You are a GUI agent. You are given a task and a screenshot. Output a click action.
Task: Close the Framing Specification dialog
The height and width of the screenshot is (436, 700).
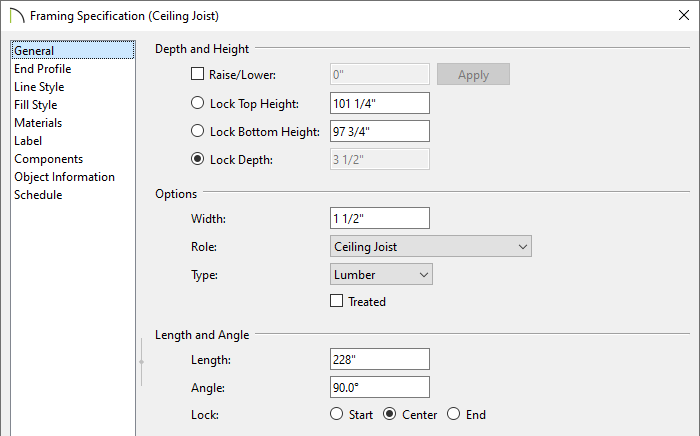coord(683,15)
